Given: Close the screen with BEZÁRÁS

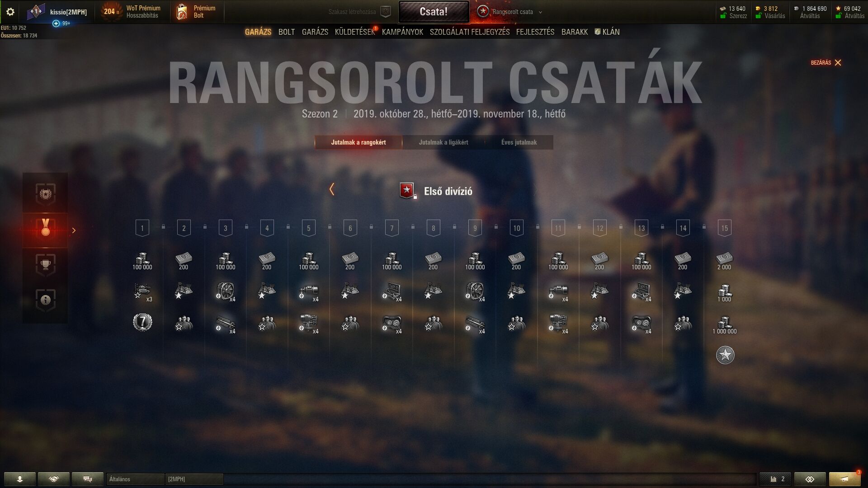Looking at the screenshot, I should pos(826,63).
